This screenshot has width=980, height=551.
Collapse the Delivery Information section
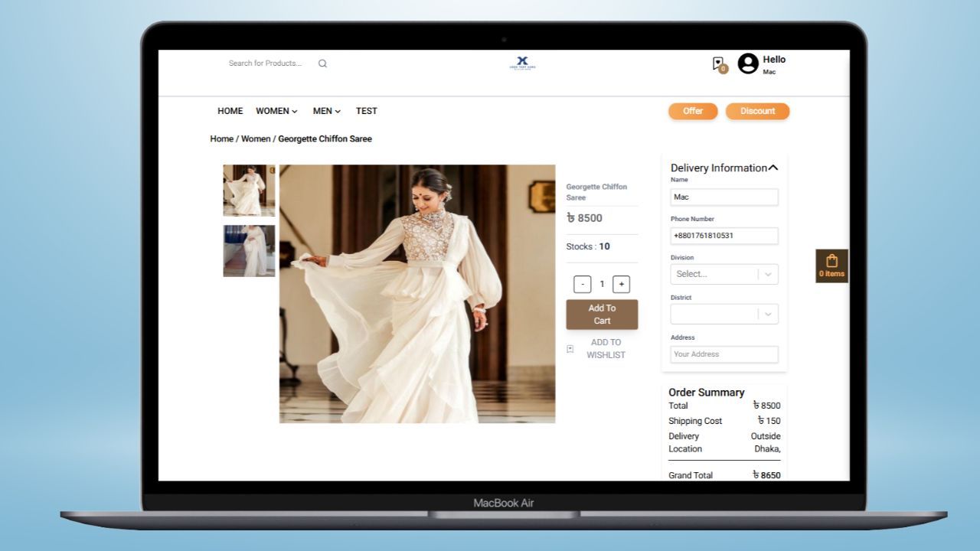(x=773, y=168)
